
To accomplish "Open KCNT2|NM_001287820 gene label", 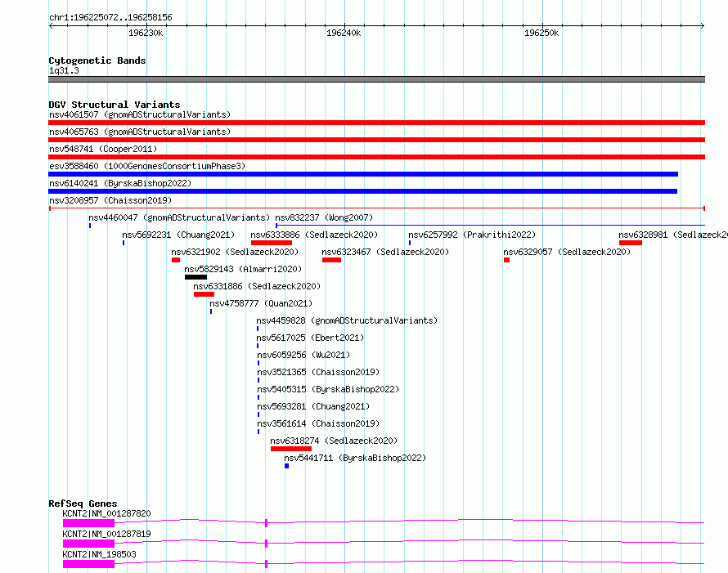I will click(x=106, y=513).
